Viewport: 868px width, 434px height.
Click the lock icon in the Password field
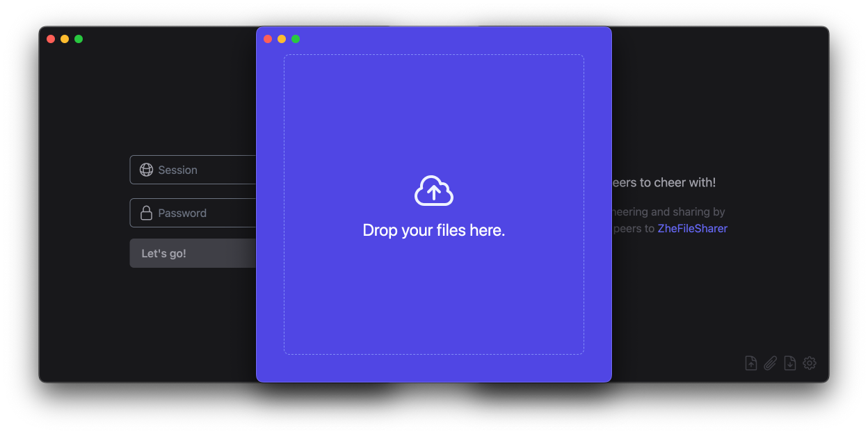[146, 213]
